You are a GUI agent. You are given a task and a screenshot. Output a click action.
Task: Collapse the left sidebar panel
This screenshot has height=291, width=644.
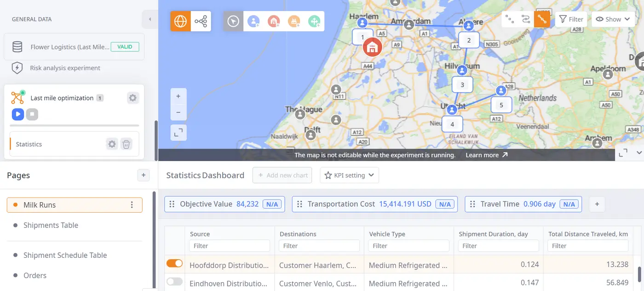coord(149,19)
